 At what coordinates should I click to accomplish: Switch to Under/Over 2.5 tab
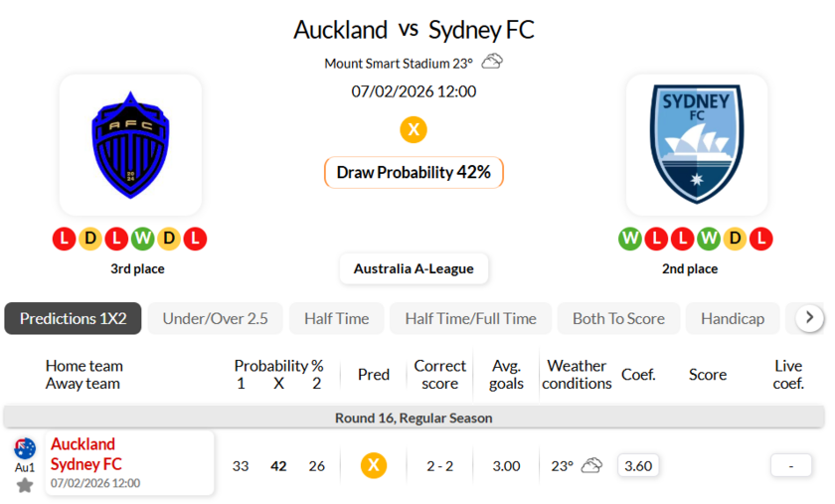pyautogui.click(x=216, y=318)
